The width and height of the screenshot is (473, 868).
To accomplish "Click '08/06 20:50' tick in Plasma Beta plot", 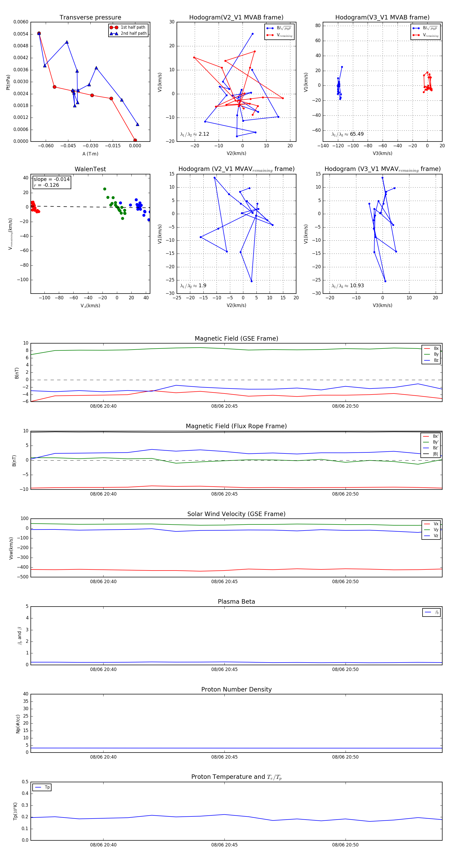I will 345,669.
